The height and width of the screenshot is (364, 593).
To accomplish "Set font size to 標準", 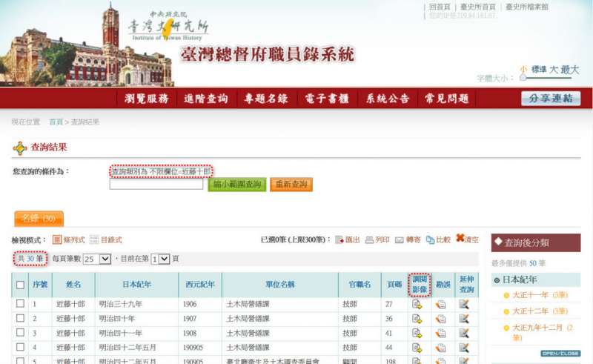I will 539,70.
